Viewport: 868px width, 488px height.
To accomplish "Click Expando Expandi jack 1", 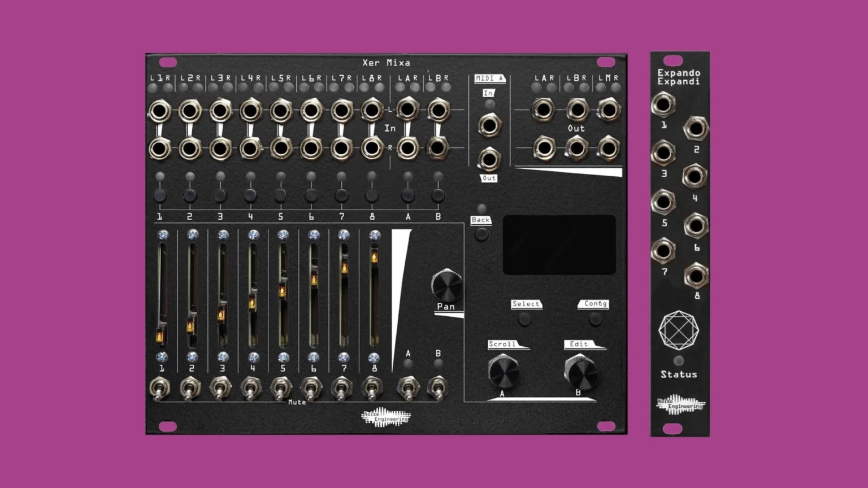I will (x=663, y=104).
